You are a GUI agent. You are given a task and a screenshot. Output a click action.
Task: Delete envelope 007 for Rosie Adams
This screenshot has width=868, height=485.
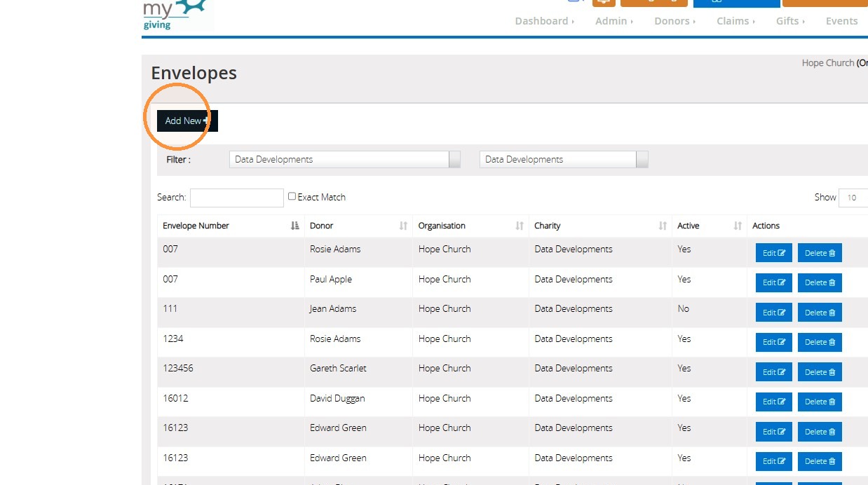click(820, 253)
